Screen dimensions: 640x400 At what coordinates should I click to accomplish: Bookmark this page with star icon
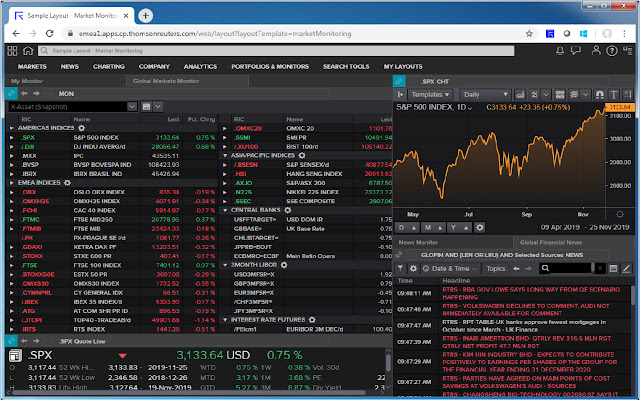click(529, 34)
